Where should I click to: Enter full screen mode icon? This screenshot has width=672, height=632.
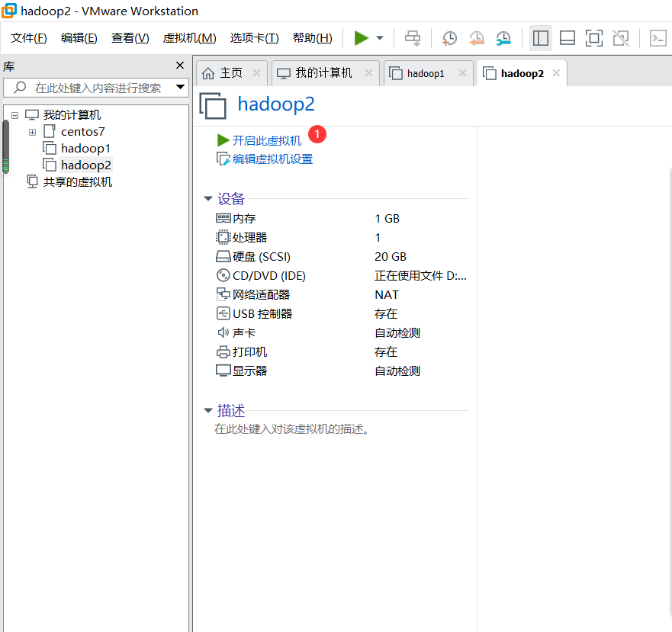pos(593,38)
